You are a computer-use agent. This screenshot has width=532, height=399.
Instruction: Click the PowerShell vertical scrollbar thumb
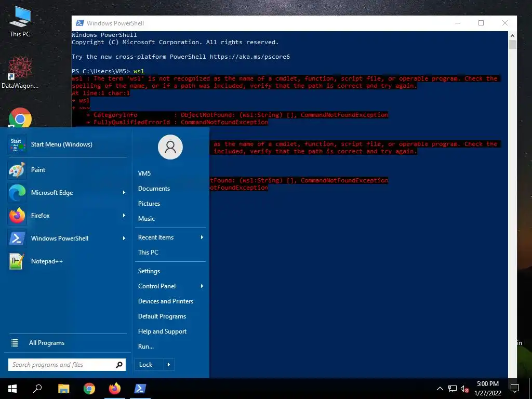(x=512, y=45)
